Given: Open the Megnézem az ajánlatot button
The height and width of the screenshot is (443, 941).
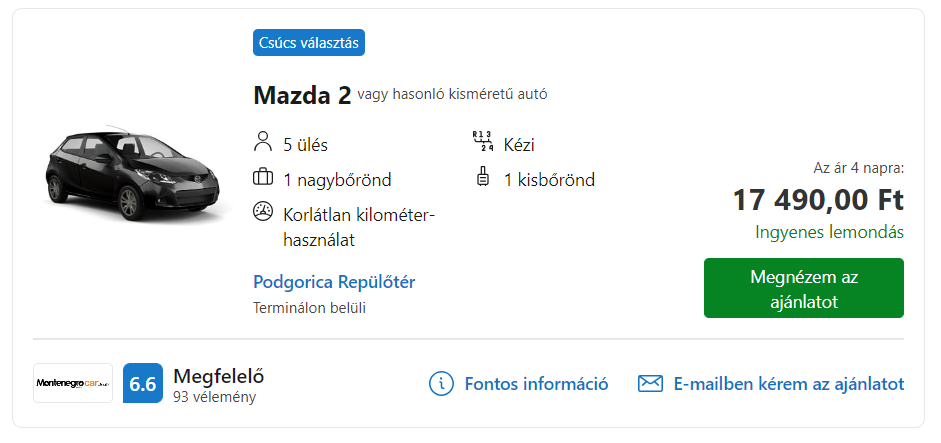Looking at the screenshot, I should [x=804, y=288].
